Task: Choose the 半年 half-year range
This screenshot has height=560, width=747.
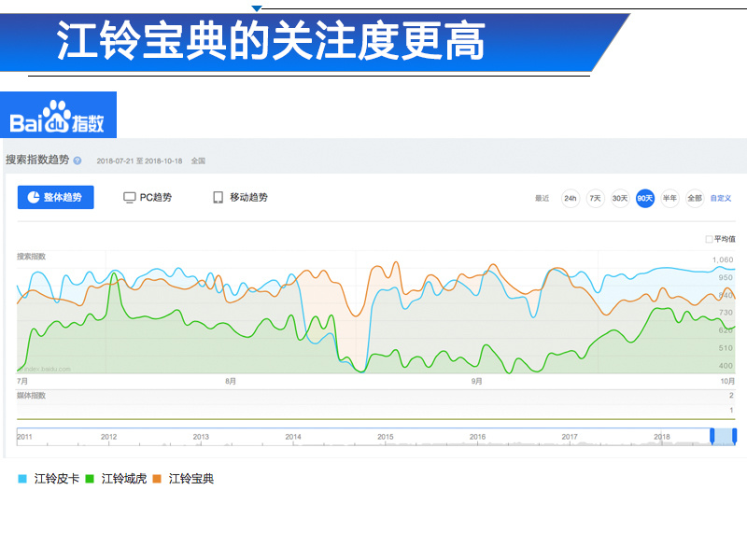Action: 669,198
